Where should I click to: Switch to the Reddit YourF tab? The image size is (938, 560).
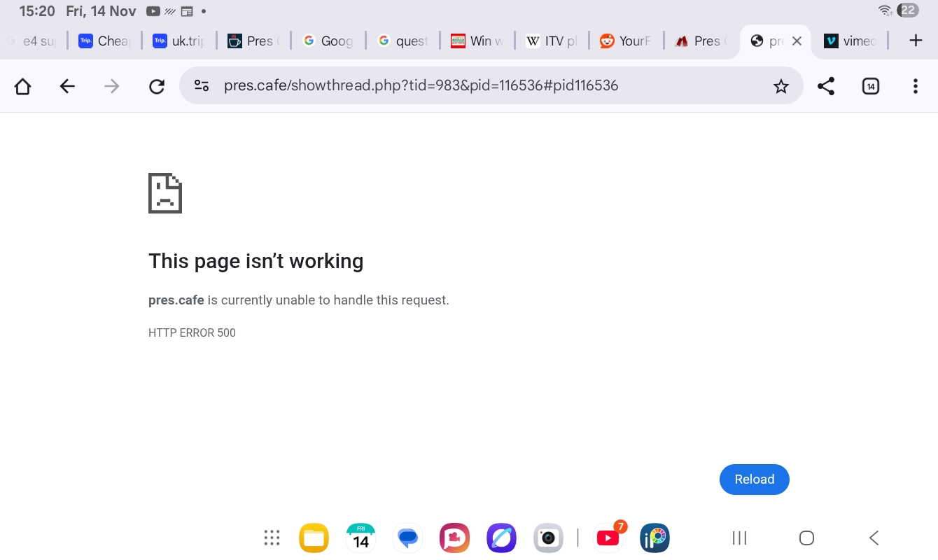point(626,41)
